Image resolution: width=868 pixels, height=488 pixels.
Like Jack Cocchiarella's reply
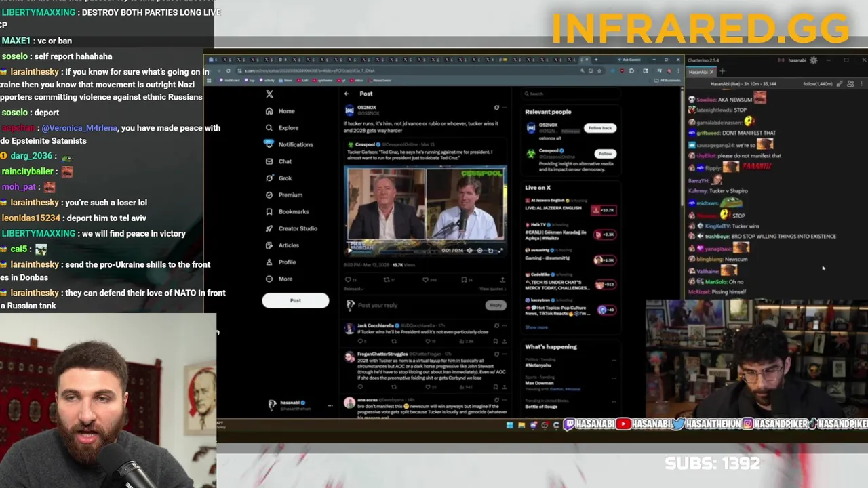428,341
